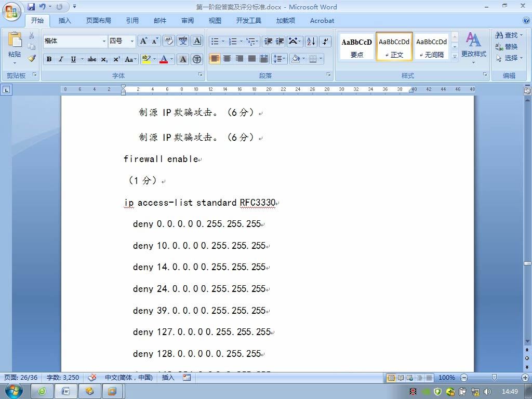Grow font size with large A icon
Image resolution: width=532 pixels, height=399 pixels.
pos(143,41)
